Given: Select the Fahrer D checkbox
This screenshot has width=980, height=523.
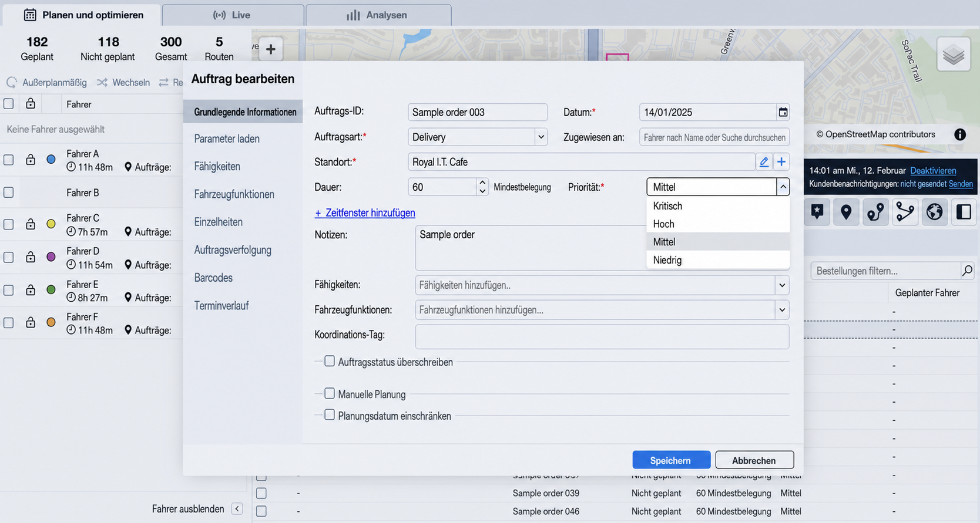Looking at the screenshot, I should coord(9,257).
